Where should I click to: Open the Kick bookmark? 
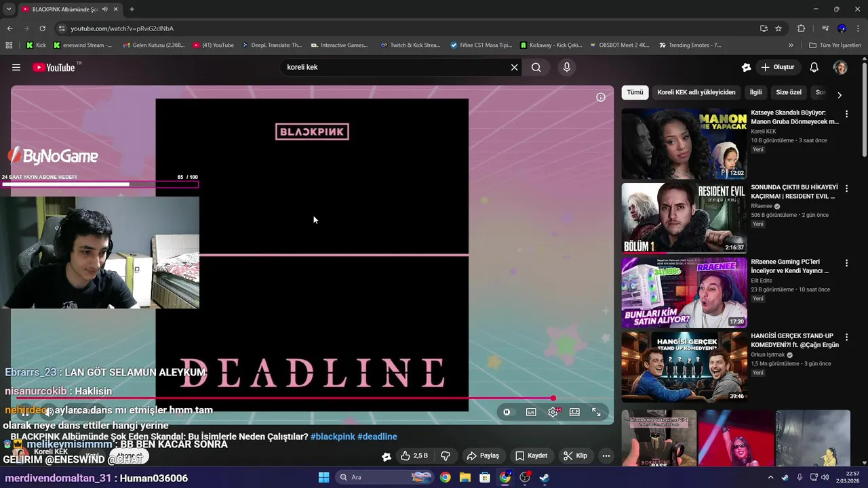(x=36, y=45)
